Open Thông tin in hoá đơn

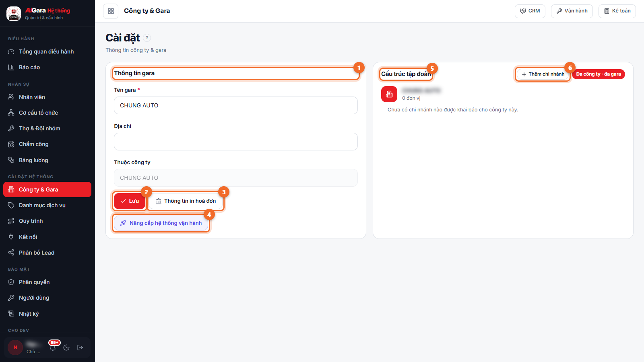186,201
